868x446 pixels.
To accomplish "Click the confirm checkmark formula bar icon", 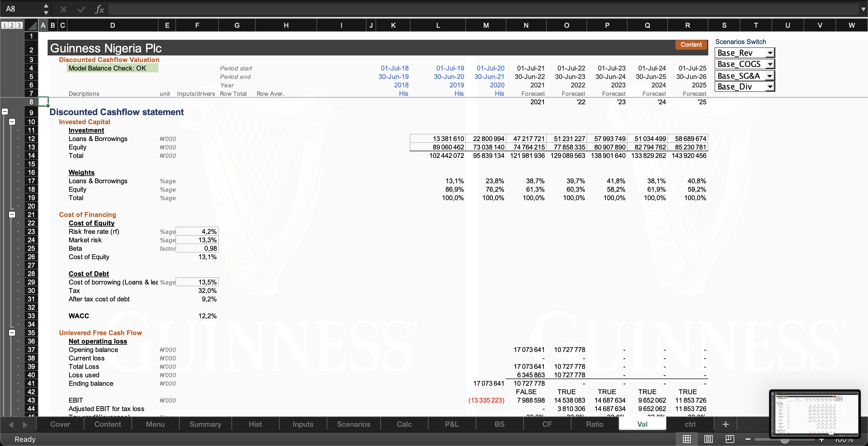I will [x=81, y=9].
